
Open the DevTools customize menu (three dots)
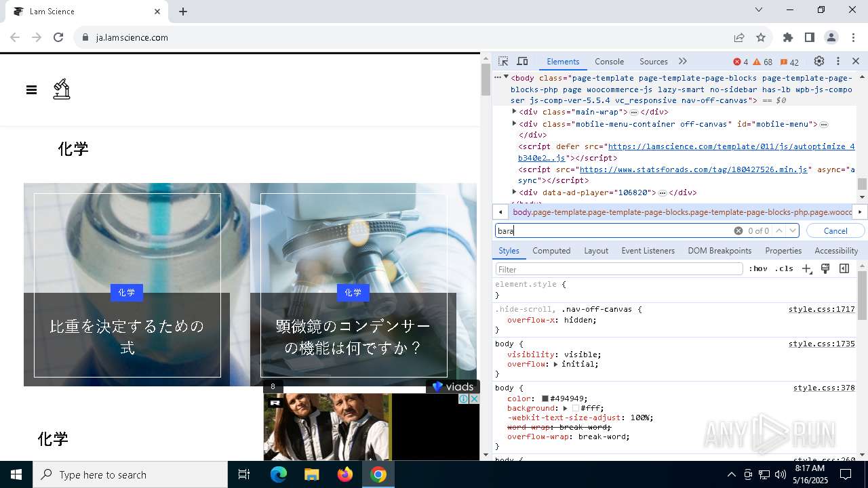838,61
